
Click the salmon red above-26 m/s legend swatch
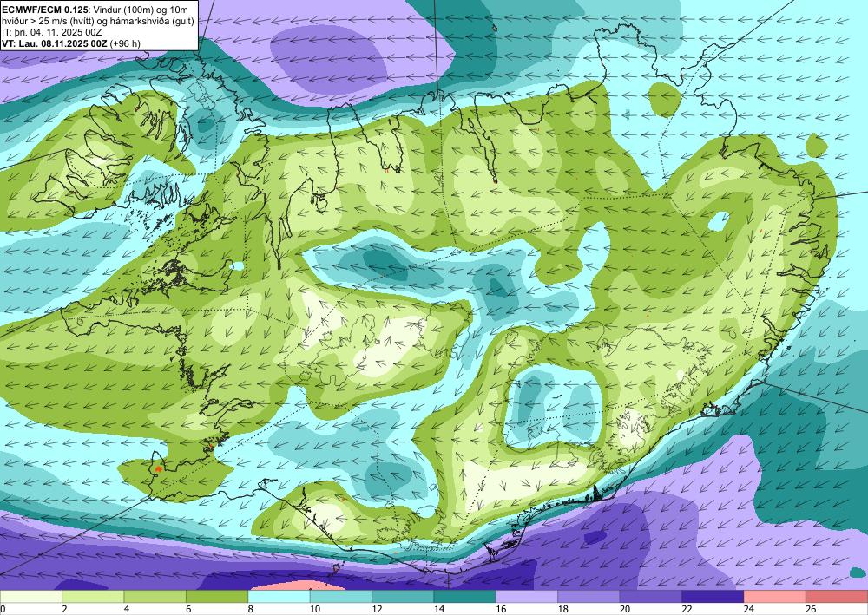point(837,597)
